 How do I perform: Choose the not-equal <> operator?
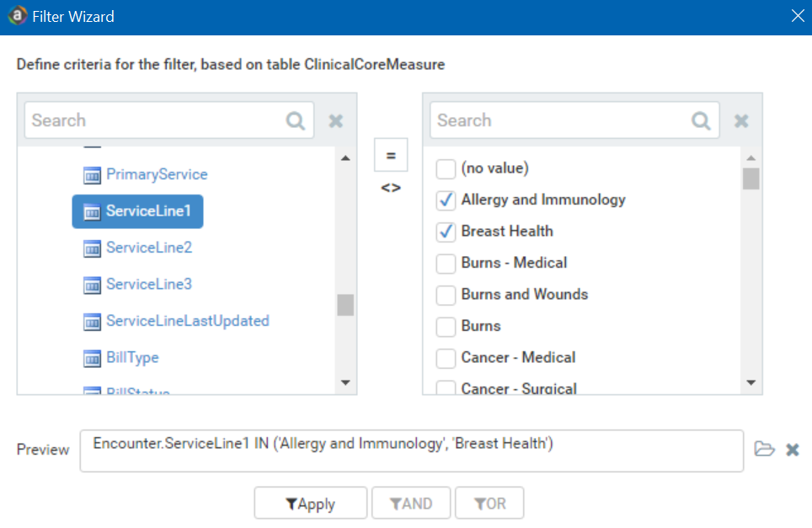(391, 188)
